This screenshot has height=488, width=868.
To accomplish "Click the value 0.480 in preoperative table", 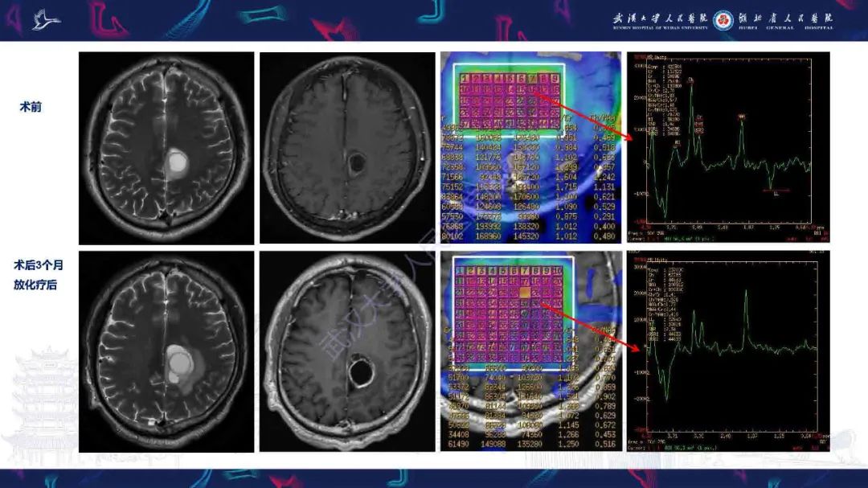I will (x=604, y=236).
